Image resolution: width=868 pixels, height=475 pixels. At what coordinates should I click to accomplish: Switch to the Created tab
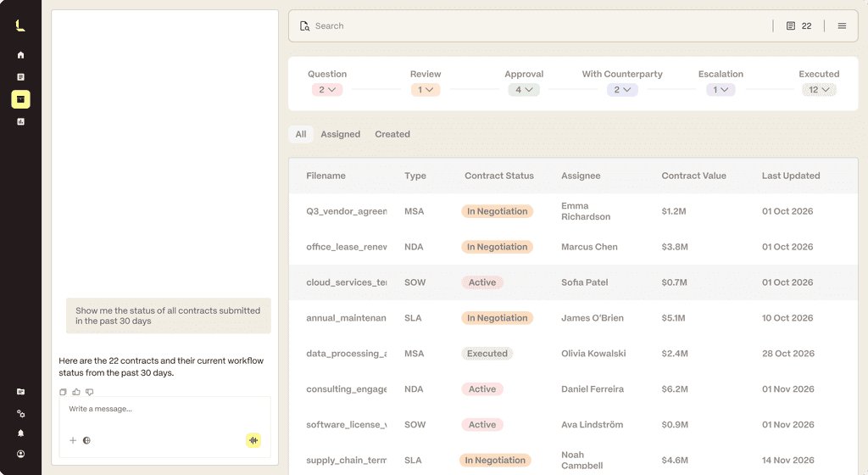pos(392,134)
